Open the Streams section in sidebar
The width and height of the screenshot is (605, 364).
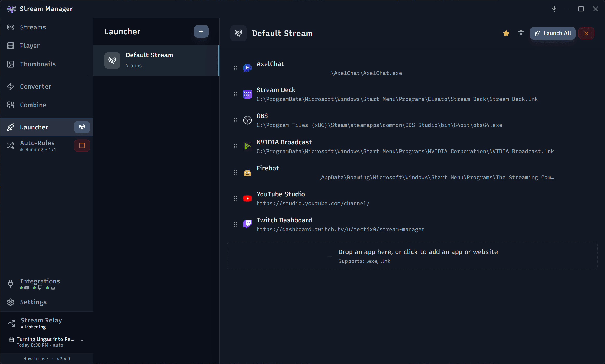click(x=47, y=27)
